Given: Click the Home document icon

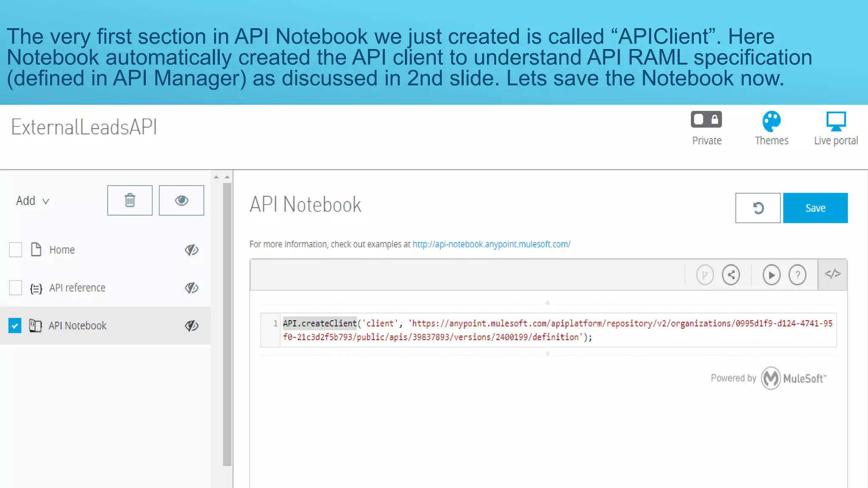Looking at the screenshot, I should click(36, 250).
